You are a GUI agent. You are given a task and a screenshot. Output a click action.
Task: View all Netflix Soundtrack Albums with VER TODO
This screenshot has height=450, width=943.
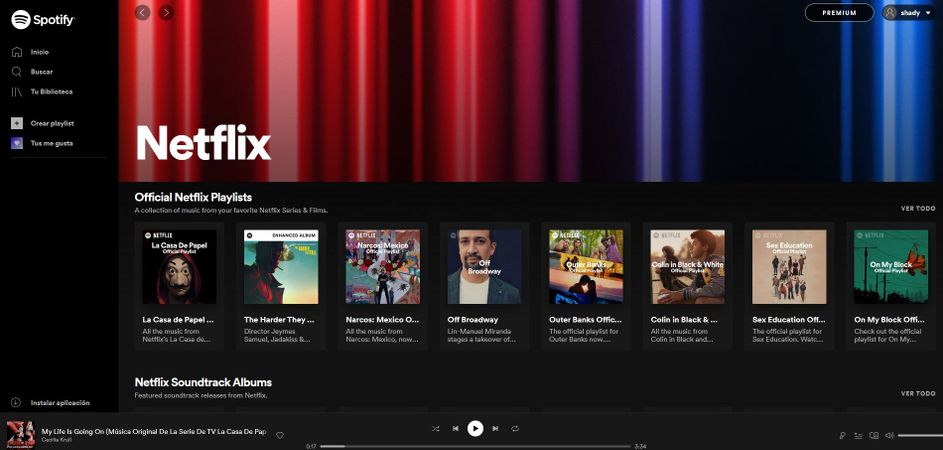[x=918, y=393]
